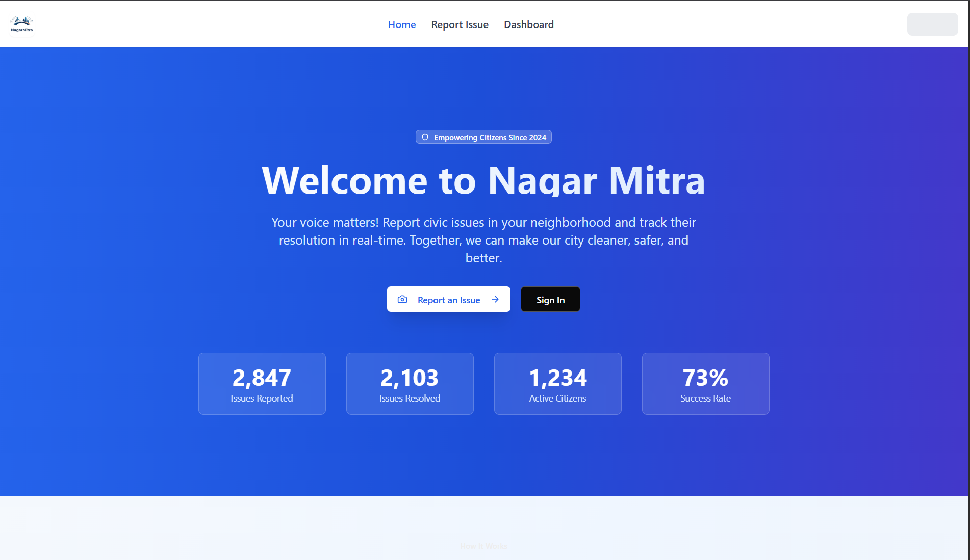The height and width of the screenshot is (560, 970).
Task: Click the Success Rate label
Action: pyautogui.click(x=705, y=398)
